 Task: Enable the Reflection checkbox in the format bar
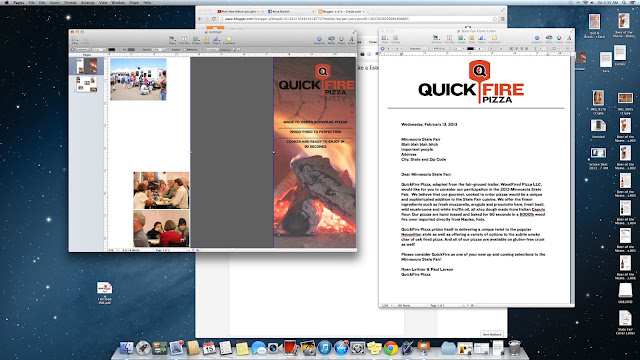184,49
